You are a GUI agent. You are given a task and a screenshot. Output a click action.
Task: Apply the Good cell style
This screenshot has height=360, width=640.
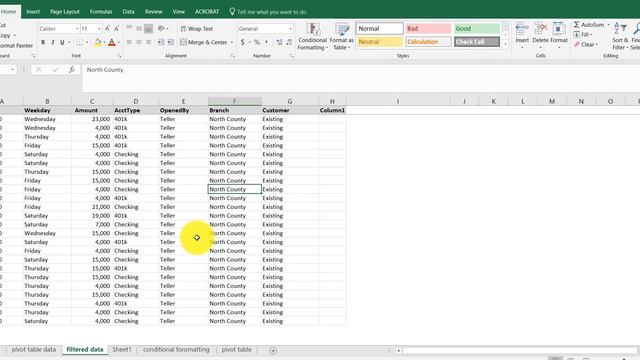coord(477,29)
